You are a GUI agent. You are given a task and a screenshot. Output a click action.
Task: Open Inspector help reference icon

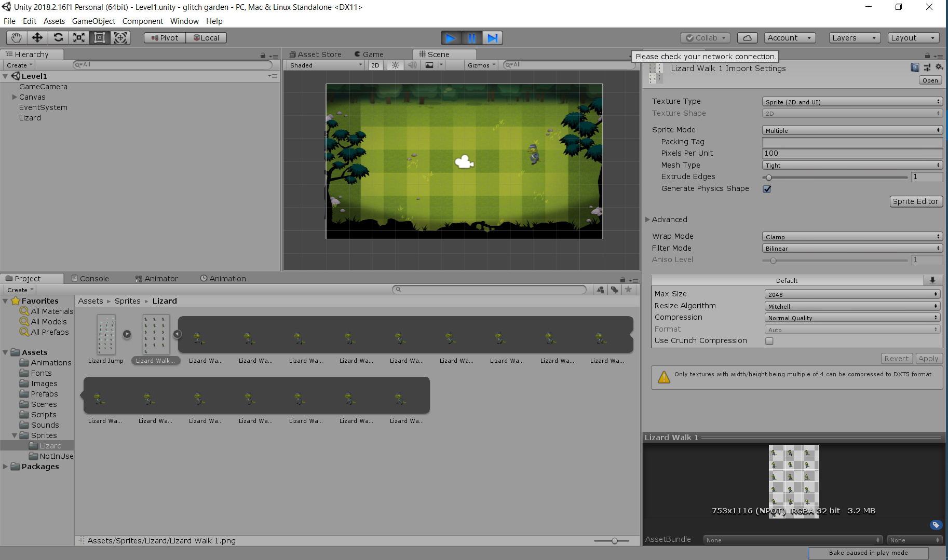pos(915,67)
